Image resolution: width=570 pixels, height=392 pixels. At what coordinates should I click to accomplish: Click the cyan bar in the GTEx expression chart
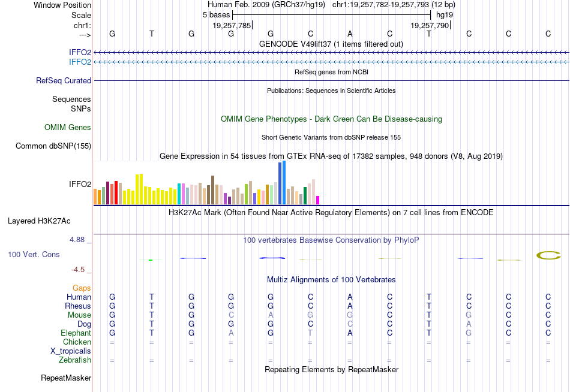point(179,194)
